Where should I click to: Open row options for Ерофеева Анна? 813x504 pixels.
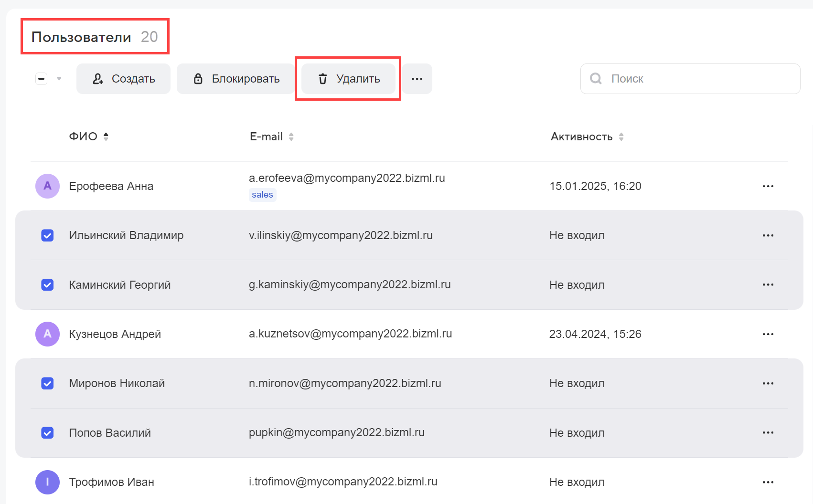(x=768, y=186)
